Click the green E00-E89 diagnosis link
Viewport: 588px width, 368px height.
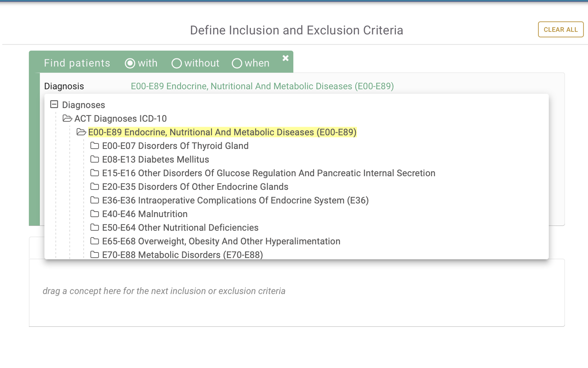click(x=262, y=86)
